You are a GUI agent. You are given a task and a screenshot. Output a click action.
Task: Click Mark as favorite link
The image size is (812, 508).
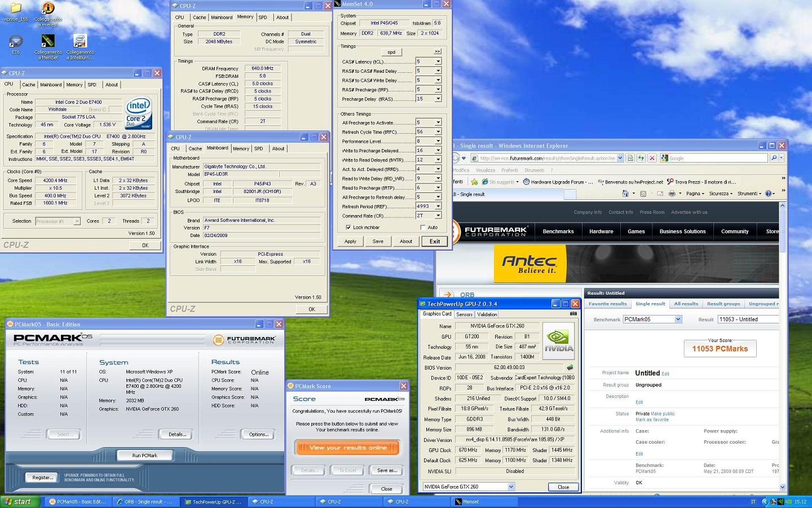click(652, 420)
